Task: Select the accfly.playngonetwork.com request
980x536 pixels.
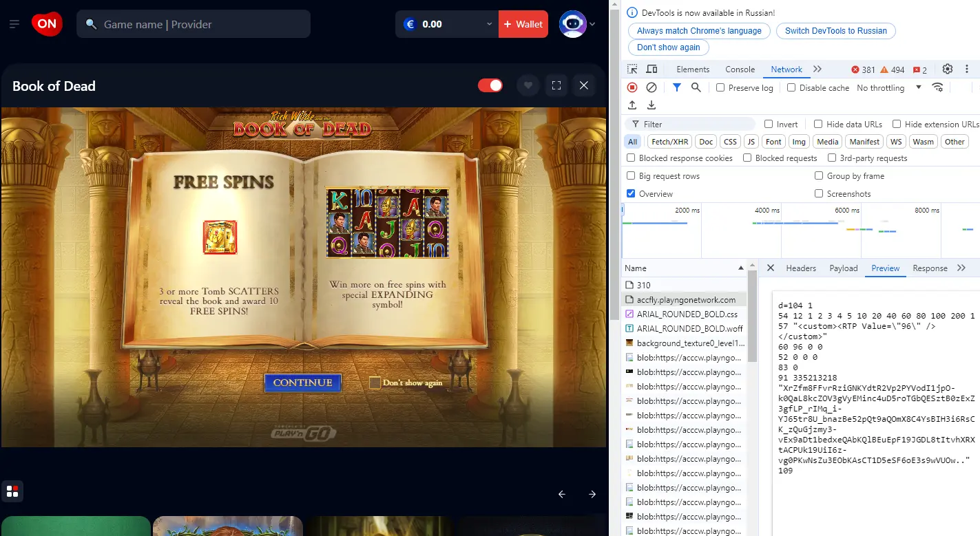Action: tap(685, 299)
